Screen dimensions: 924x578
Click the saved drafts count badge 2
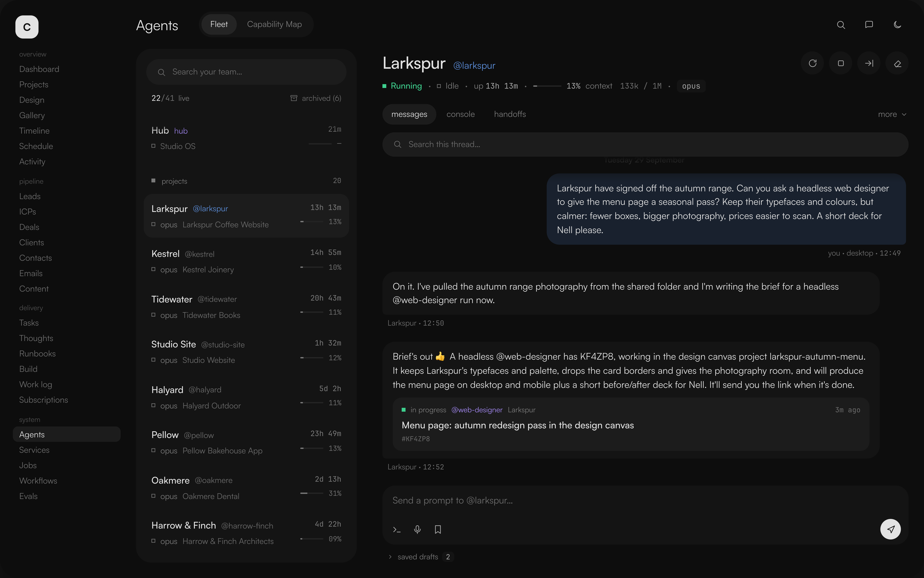(448, 557)
